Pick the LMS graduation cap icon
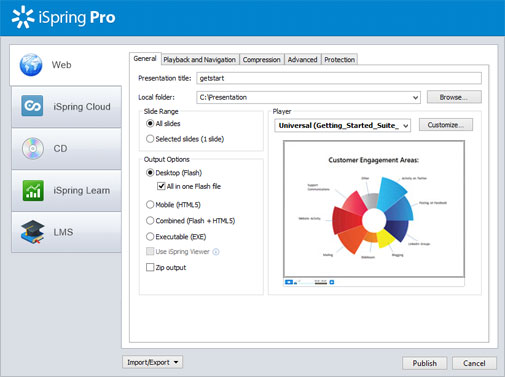 pyautogui.click(x=32, y=232)
